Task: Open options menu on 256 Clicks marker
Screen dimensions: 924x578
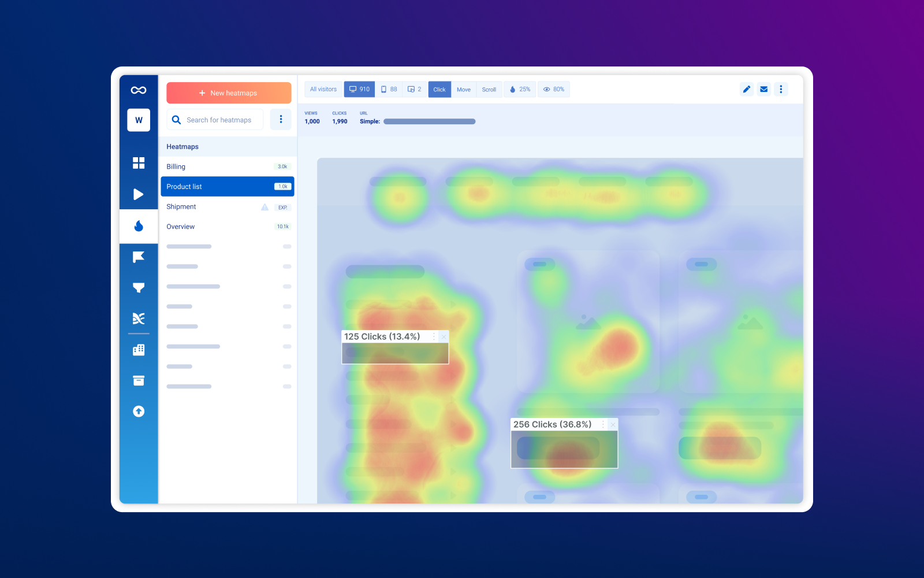Action: 603,424
